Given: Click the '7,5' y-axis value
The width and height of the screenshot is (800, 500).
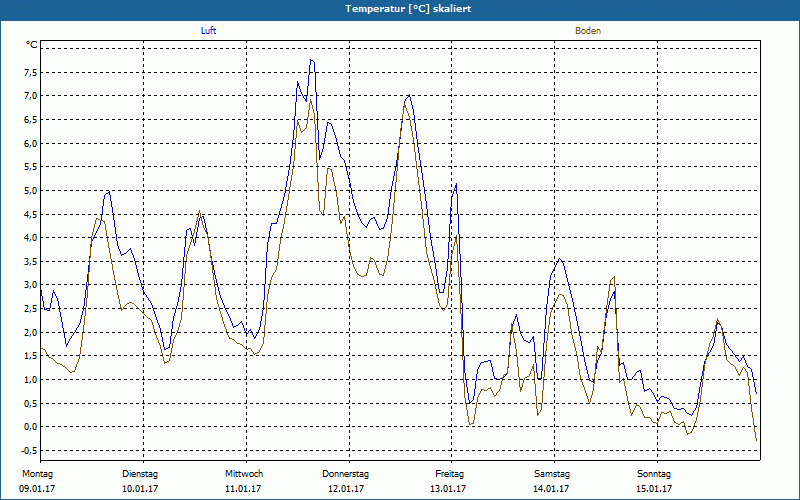Looking at the screenshot, I should [31, 72].
